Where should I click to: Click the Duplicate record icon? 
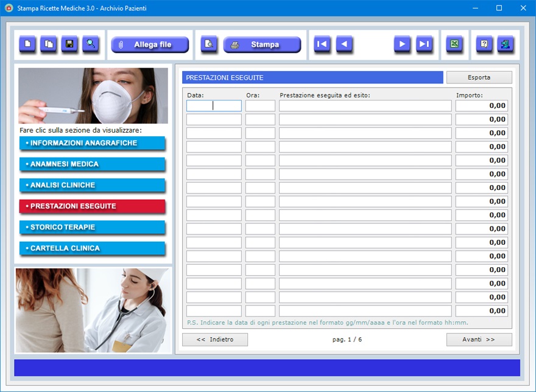pyautogui.click(x=49, y=44)
